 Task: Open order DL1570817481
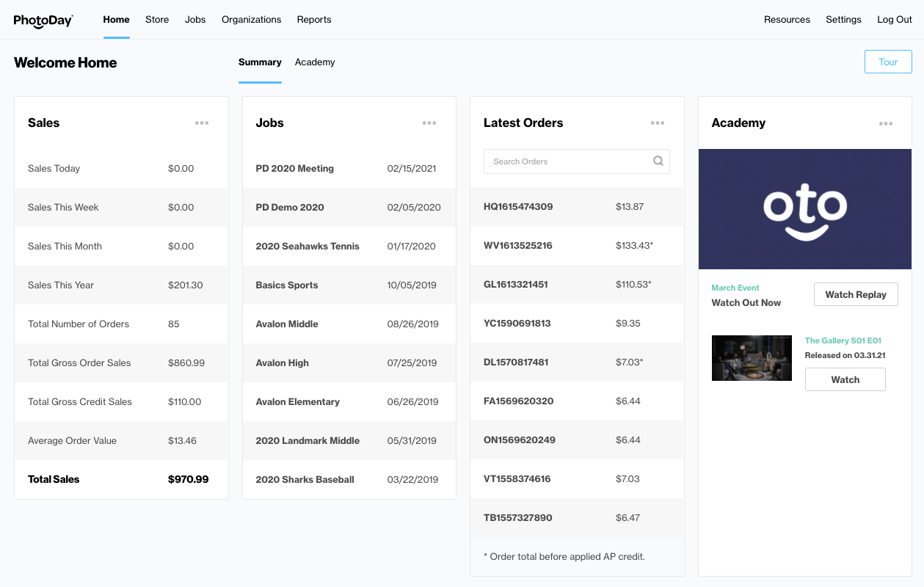[516, 362]
